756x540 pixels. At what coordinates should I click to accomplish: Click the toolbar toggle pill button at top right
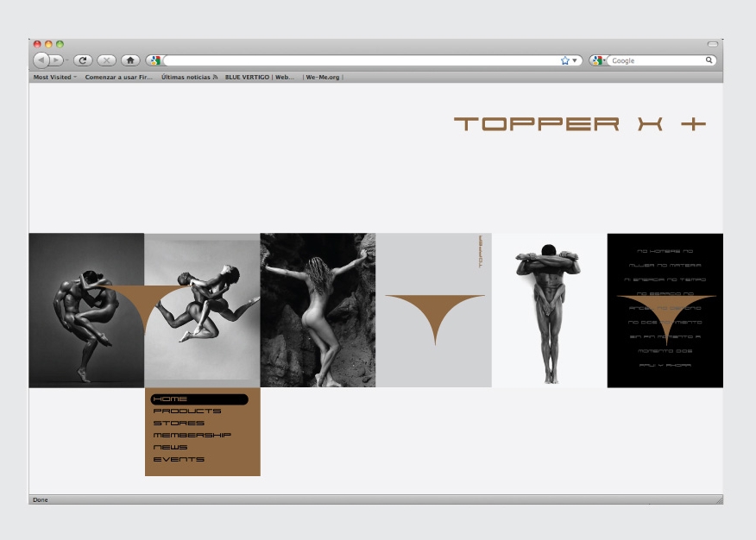(x=713, y=44)
